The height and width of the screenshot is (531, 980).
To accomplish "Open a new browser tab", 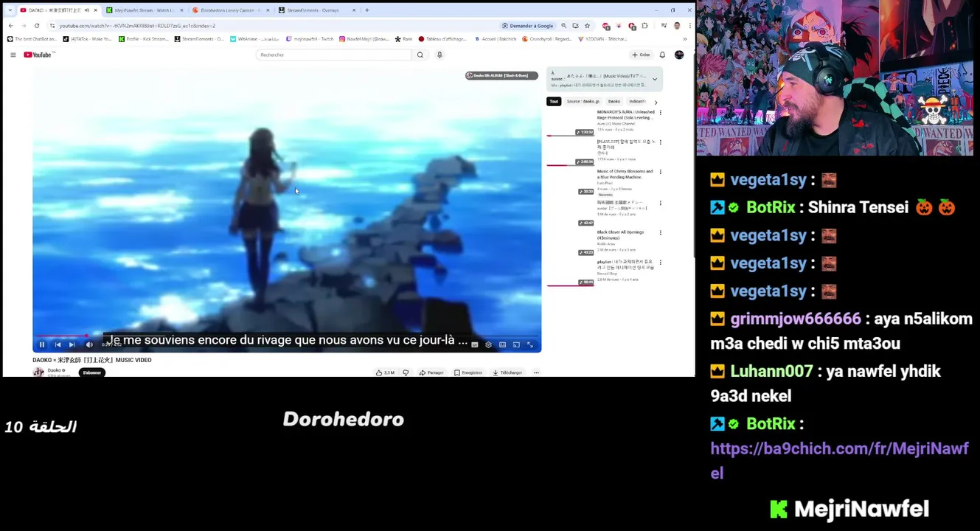I will pos(367,10).
